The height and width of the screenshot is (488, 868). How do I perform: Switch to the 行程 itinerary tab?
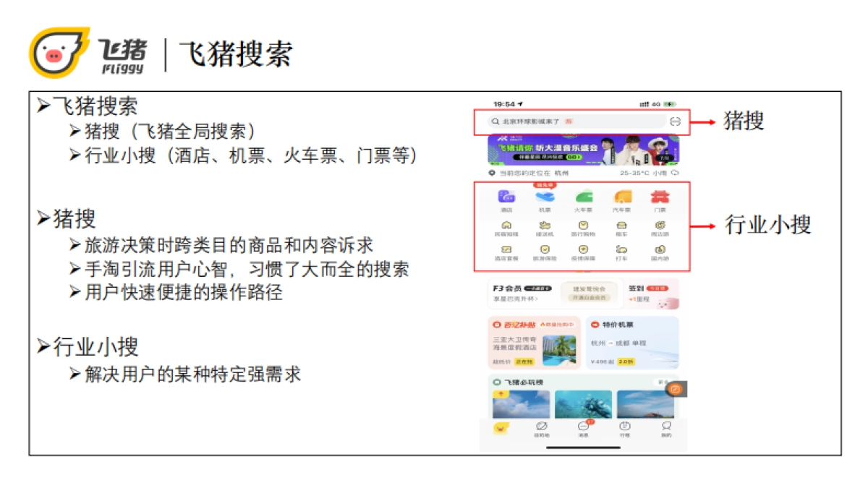pyautogui.click(x=625, y=429)
